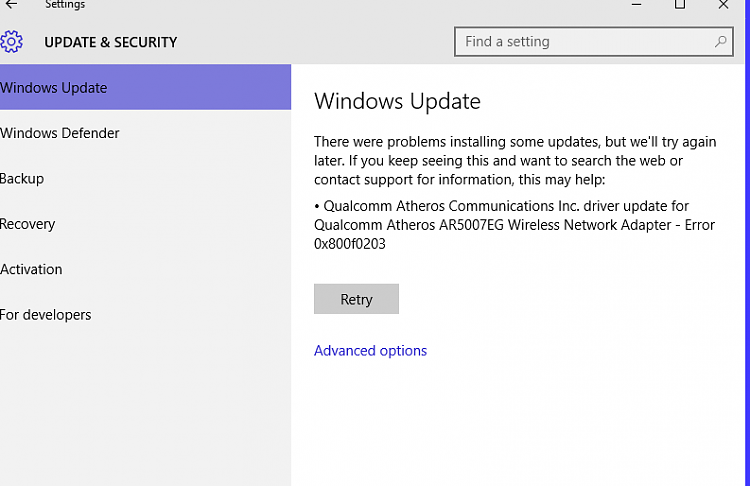Open the Backup section
The height and width of the screenshot is (486, 750).
145,178
